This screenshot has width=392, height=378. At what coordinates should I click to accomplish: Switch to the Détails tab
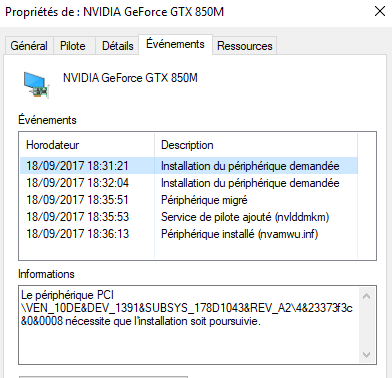pos(117,46)
